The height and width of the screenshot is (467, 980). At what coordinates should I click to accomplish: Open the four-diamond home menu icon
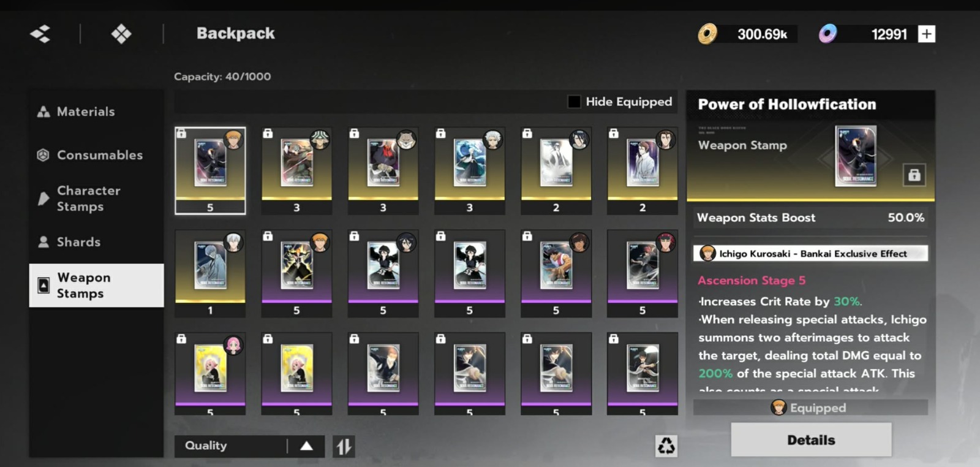pos(121,34)
